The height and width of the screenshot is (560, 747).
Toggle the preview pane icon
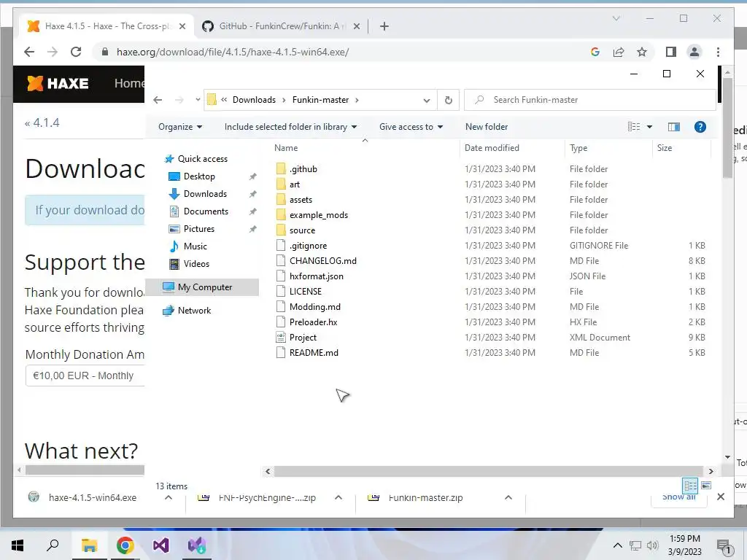[x=673, y=127]
